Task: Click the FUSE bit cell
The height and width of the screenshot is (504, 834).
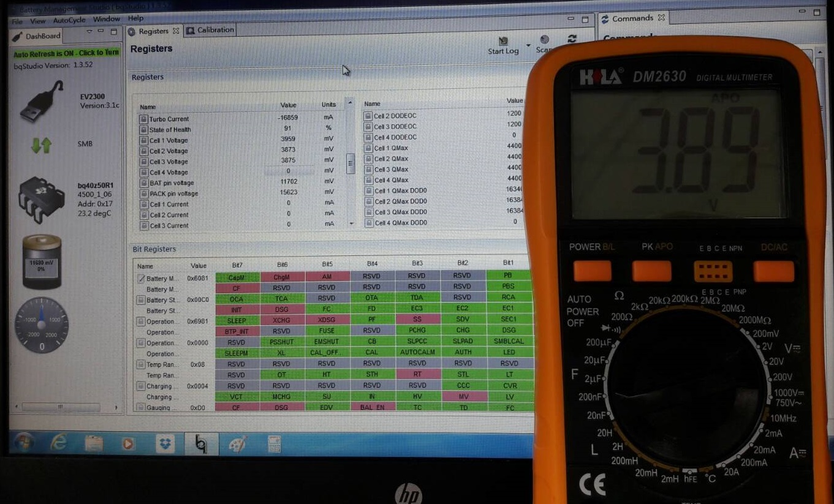Action: tap(327, 331)
